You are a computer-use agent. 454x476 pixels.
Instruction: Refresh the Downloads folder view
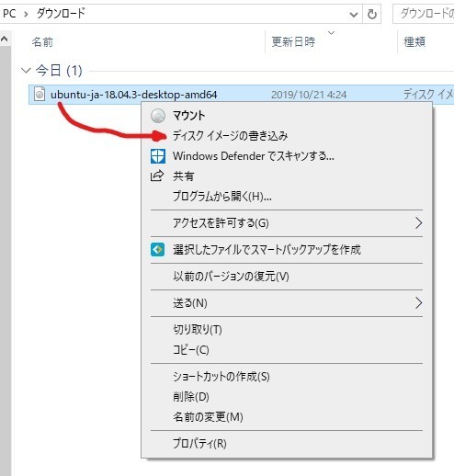(371, 14)
